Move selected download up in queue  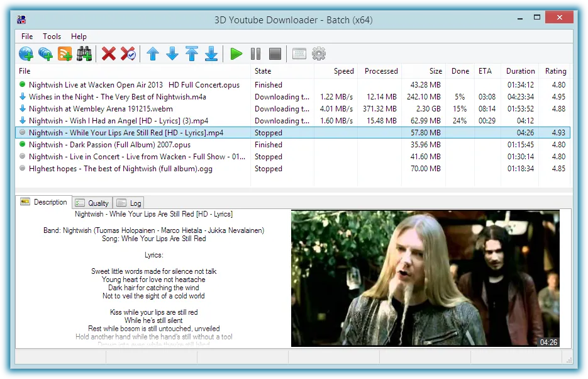pos(152,54)
